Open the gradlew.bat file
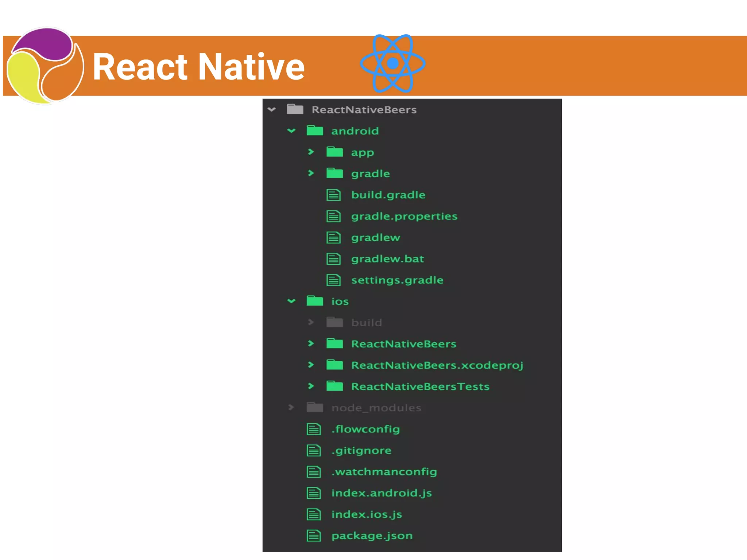This screenshot has height=560, width=747. [387, 259]
